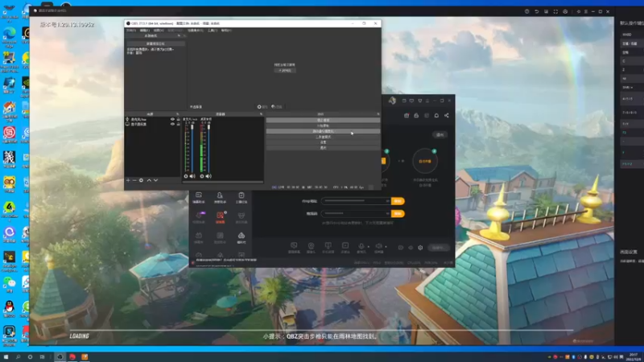Move the selected OBS source up
644x362 pixels.
[x=149, y=180]
